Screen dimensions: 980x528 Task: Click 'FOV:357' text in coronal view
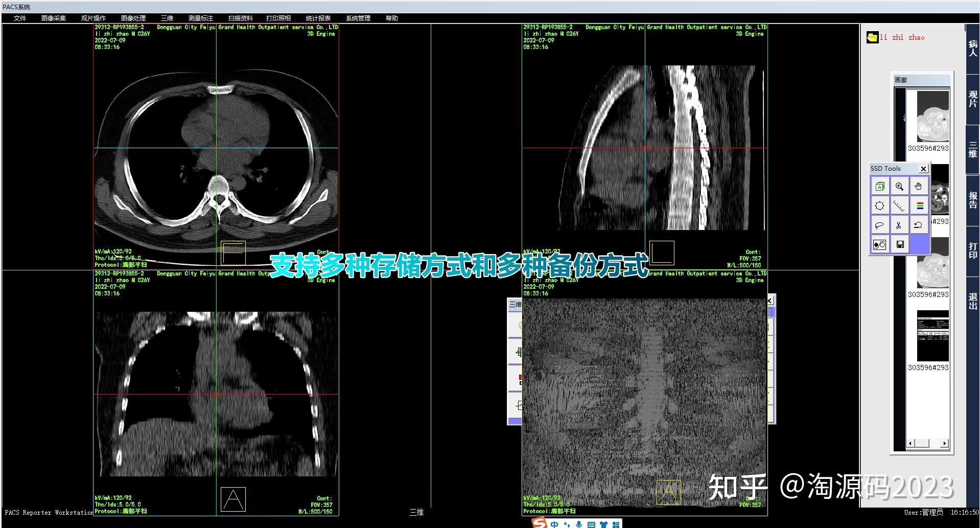[321, 505]
